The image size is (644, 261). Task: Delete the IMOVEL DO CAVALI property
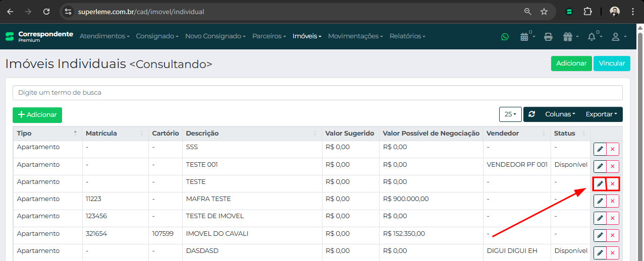point(613,235)
